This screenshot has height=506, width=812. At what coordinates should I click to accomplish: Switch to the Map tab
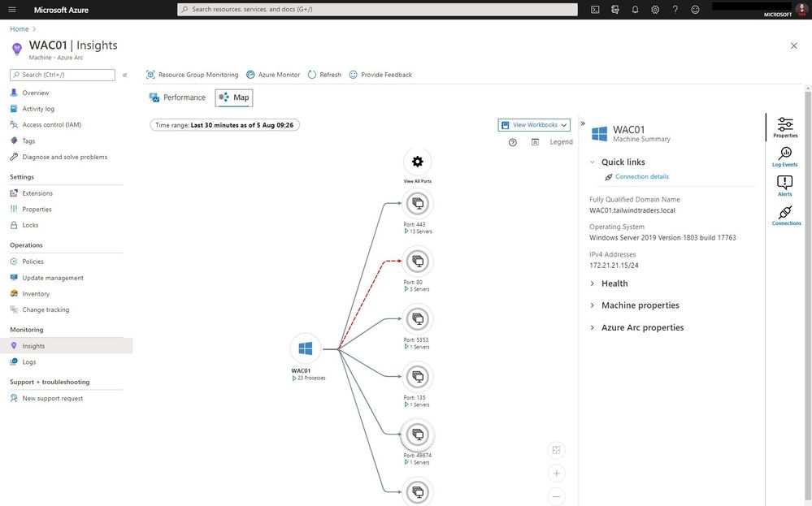[234, 97]
